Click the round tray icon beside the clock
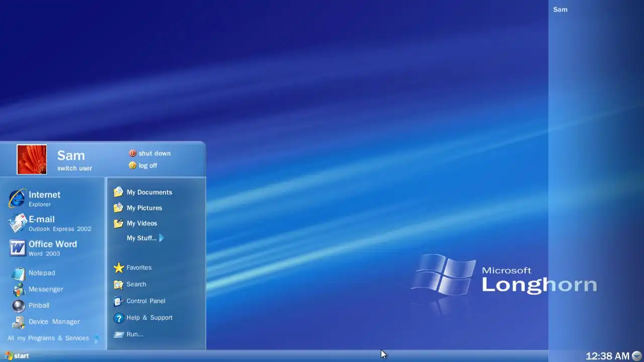The image size is (644, 362). coord(637,356)
